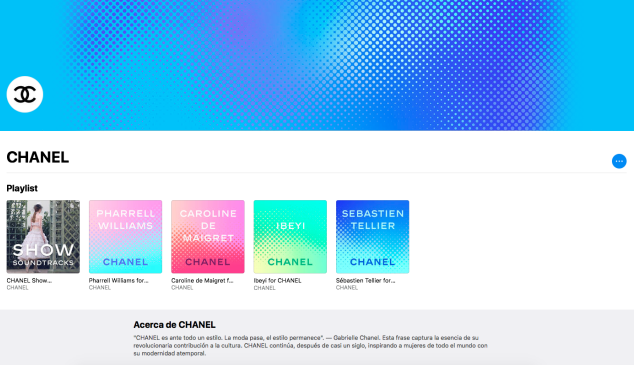The width and height of the screenshot is (634, 365).
Task: Click the large 'CHANEL' page title
Action: pyautogui.click(x=38, y=157)
